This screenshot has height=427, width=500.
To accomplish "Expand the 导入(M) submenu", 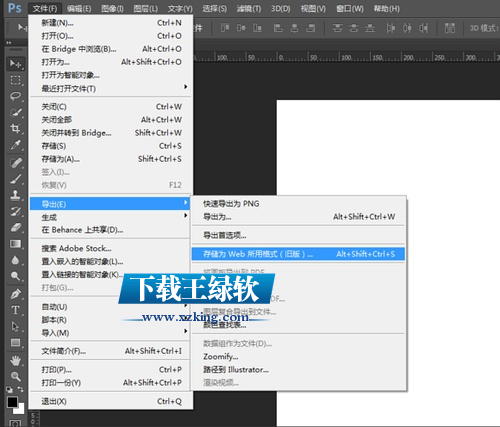I will point(111,332).
